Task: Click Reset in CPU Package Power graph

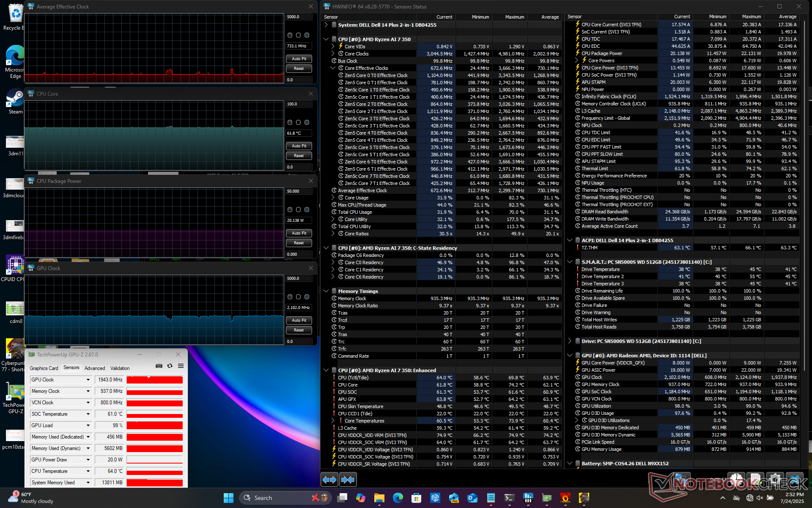Action: click(x=299, y=243)
